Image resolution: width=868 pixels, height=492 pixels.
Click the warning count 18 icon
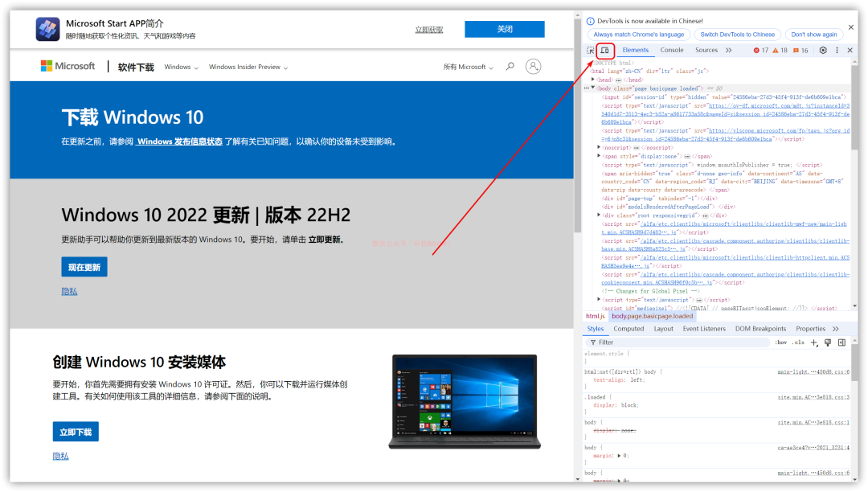coord(780,51)
